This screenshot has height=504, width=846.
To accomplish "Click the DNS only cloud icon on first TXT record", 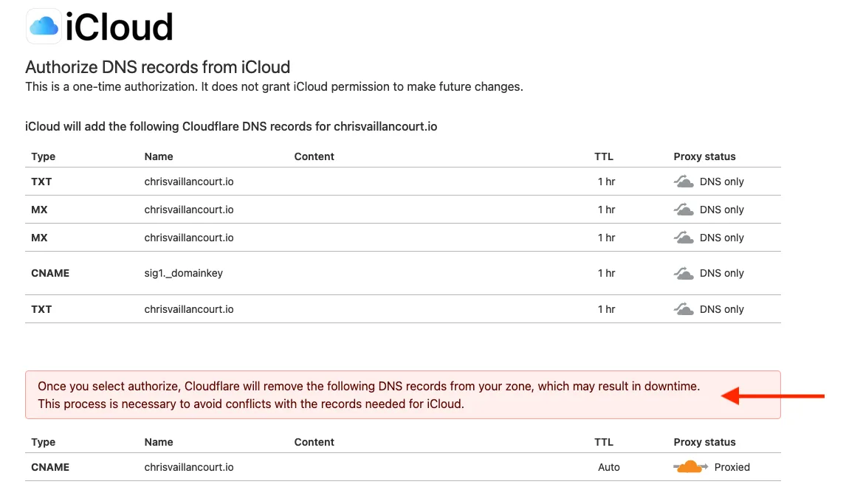I will pyautogui.click(x=683, y=181).
